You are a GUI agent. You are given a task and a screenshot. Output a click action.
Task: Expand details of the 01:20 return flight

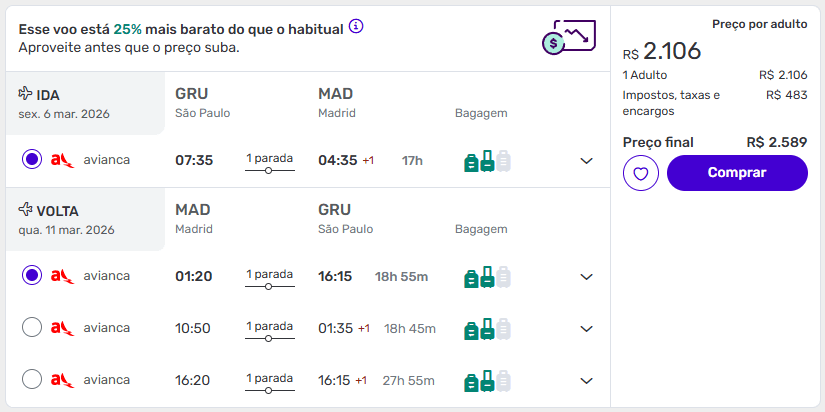coord(587,277)
